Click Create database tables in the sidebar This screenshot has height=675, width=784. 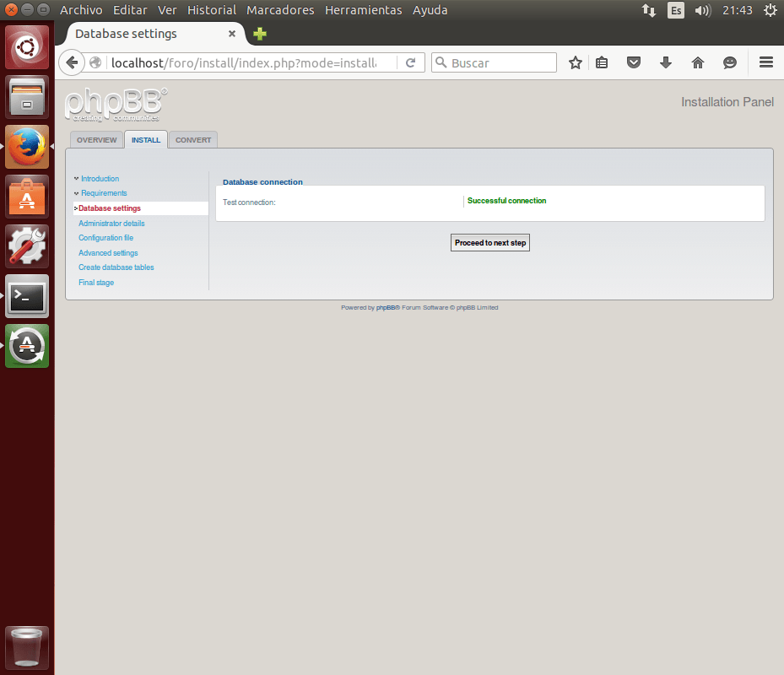(x=116, y=267)
